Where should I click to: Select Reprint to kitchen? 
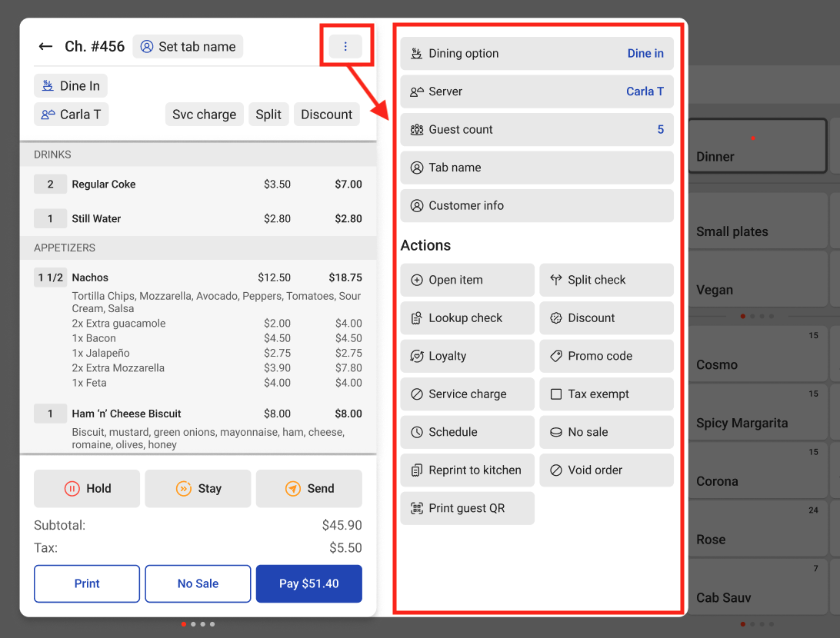(467, 470)
